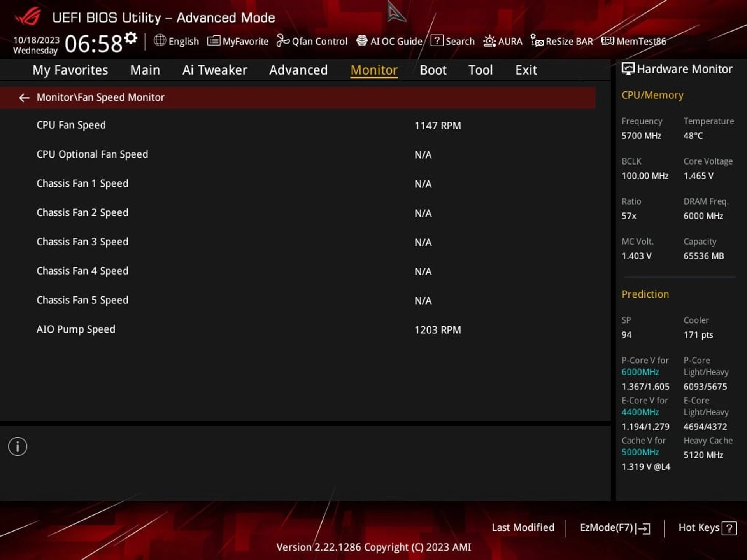Click the 1203 RPM value

click(438, 330)
